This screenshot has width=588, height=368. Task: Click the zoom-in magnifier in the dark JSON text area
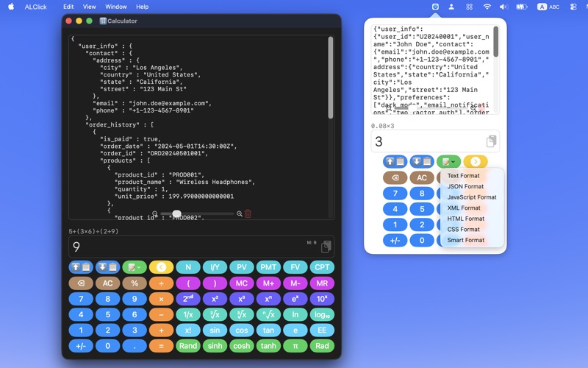click(240, 213)
